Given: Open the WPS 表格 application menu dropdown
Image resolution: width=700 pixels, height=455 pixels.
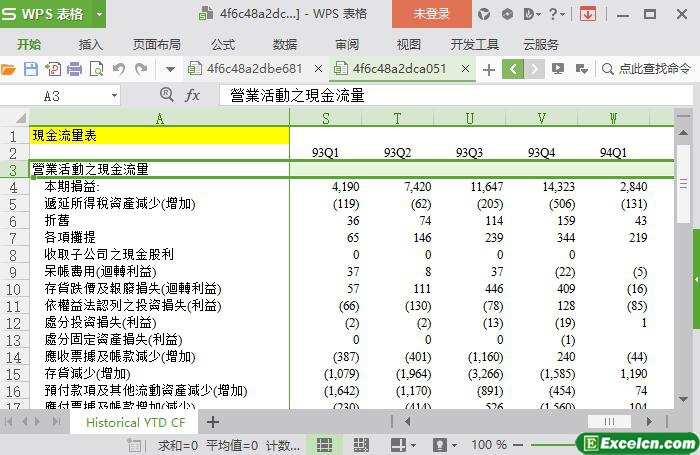Looking at the screenshot, I should point(99,14).
